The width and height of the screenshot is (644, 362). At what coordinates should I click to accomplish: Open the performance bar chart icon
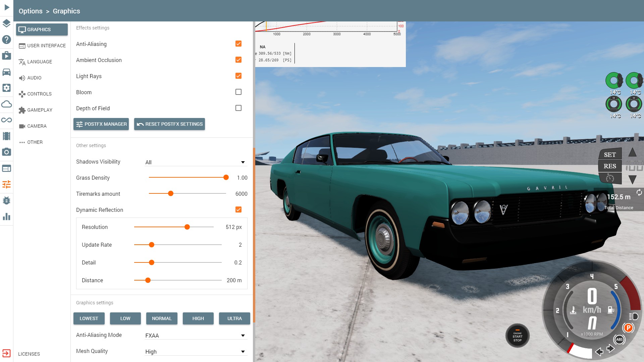6,217
